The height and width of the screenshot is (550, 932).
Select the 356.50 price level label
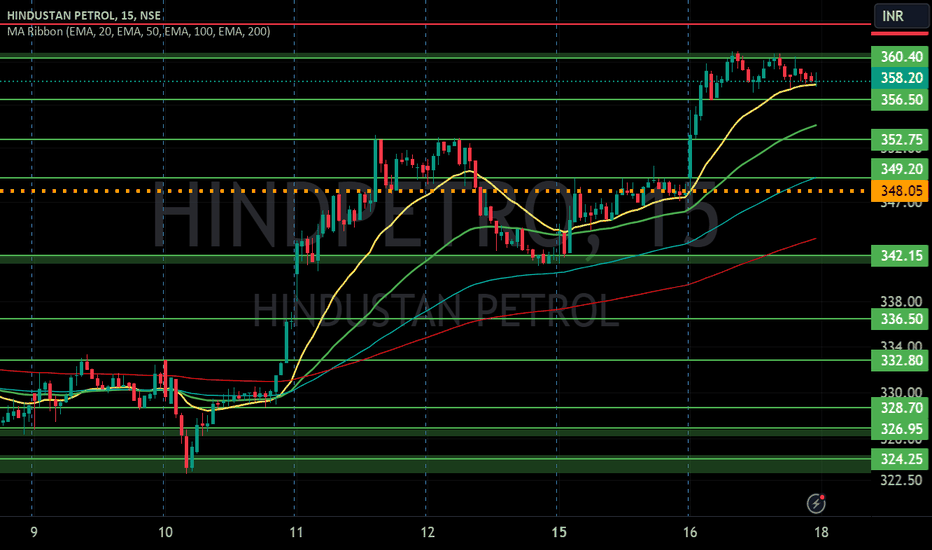point(900,100)
